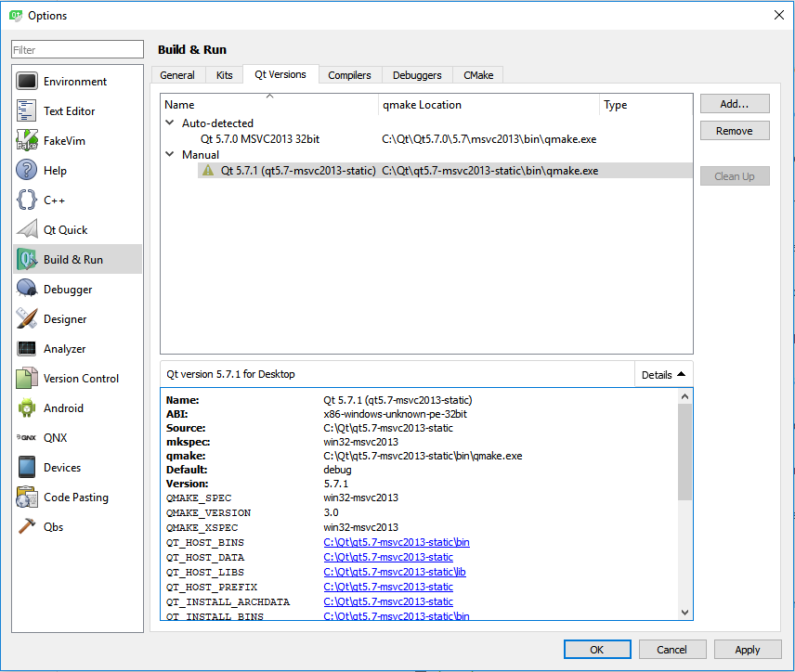795x672 pixels.
Task: Click the Clean Up button
Action: 735,176
